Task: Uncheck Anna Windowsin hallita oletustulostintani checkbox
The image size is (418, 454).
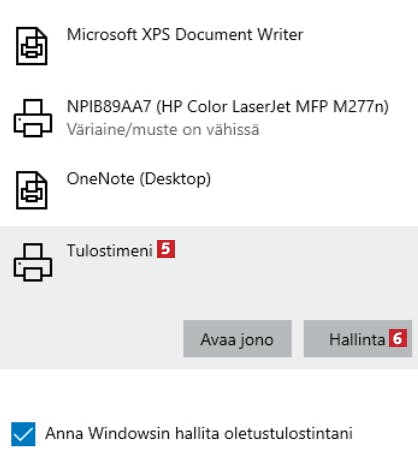Action: coord(23,434)
